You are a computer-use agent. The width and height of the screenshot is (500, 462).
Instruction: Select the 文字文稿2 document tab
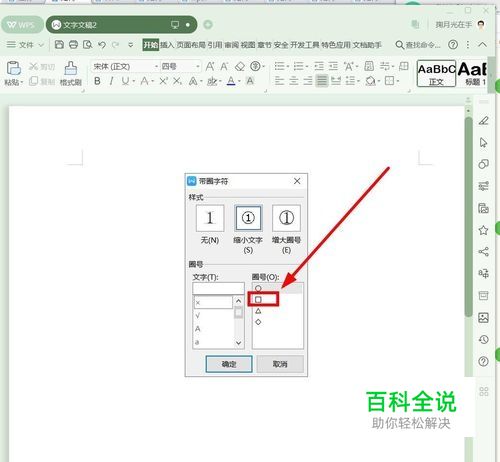pos(121,25)
